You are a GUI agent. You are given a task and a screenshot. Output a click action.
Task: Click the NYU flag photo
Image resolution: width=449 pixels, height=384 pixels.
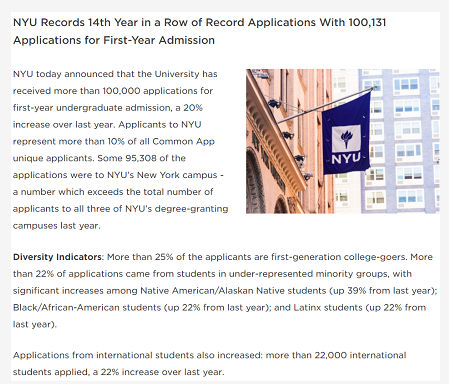(x=343, y=141)
